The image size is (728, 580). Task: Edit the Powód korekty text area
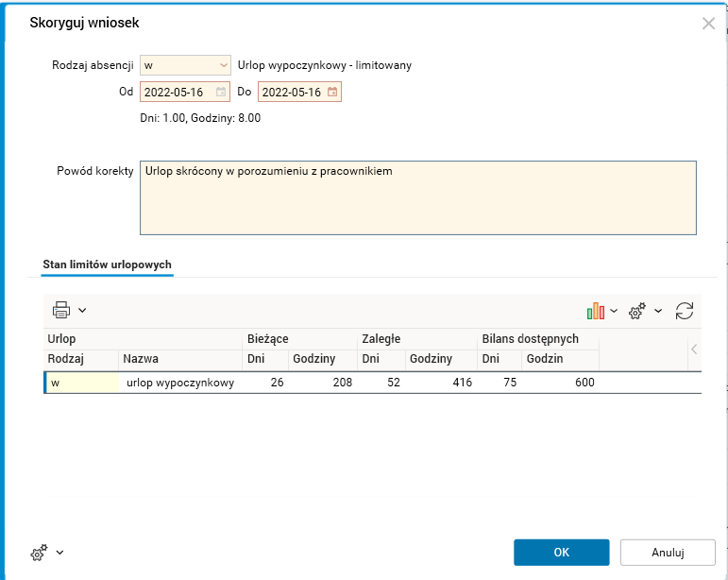418,197
